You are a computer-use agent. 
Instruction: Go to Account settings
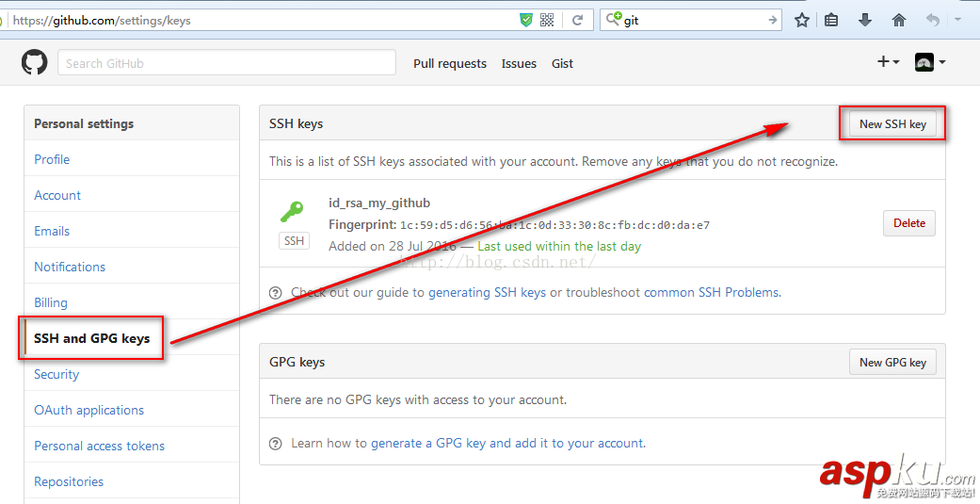57,195
